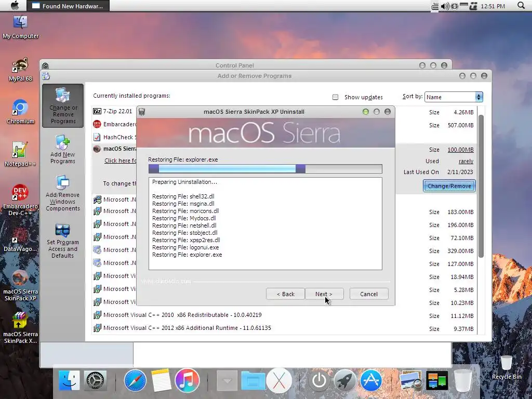This screenshot has height=399, width=532.
Task: Open the Sort by Name dropdown
Action: click(x=454, y=97)
